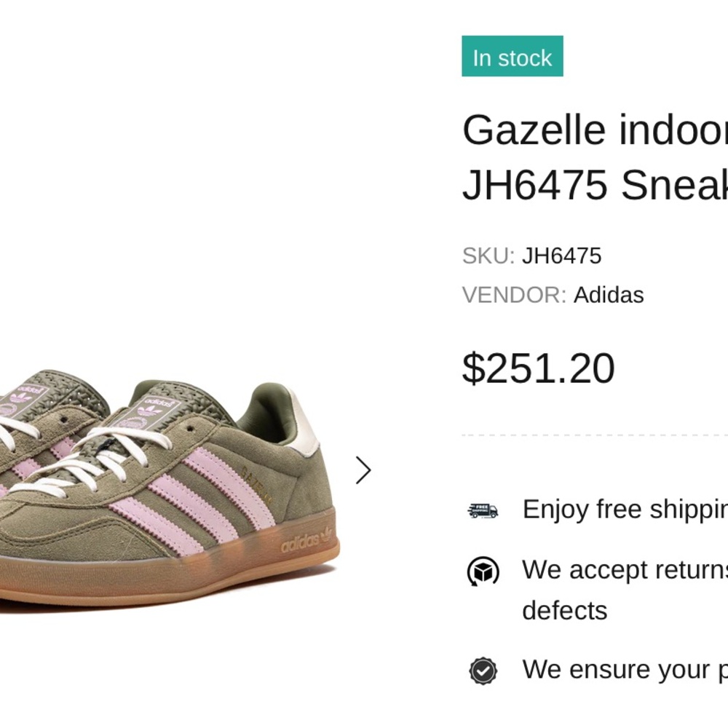Click the delivery van icon near shipping info
Screen dimensions: 728x728
click(x=483, y=510)
